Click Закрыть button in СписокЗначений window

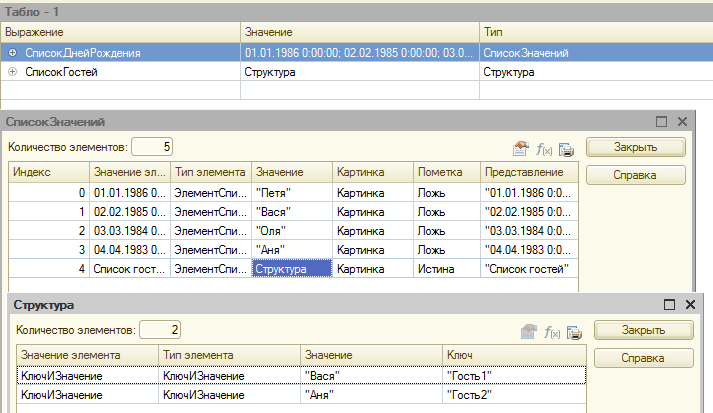636,147
